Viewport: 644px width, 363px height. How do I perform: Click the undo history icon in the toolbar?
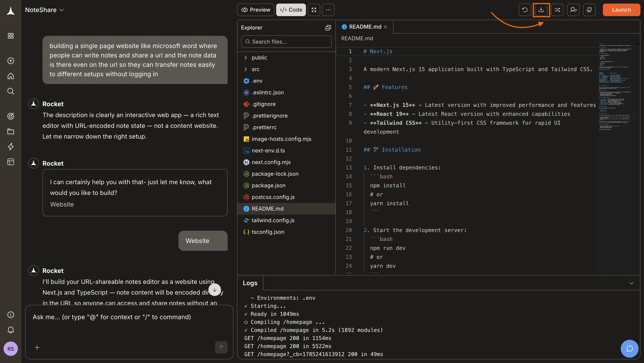(525, 10)
